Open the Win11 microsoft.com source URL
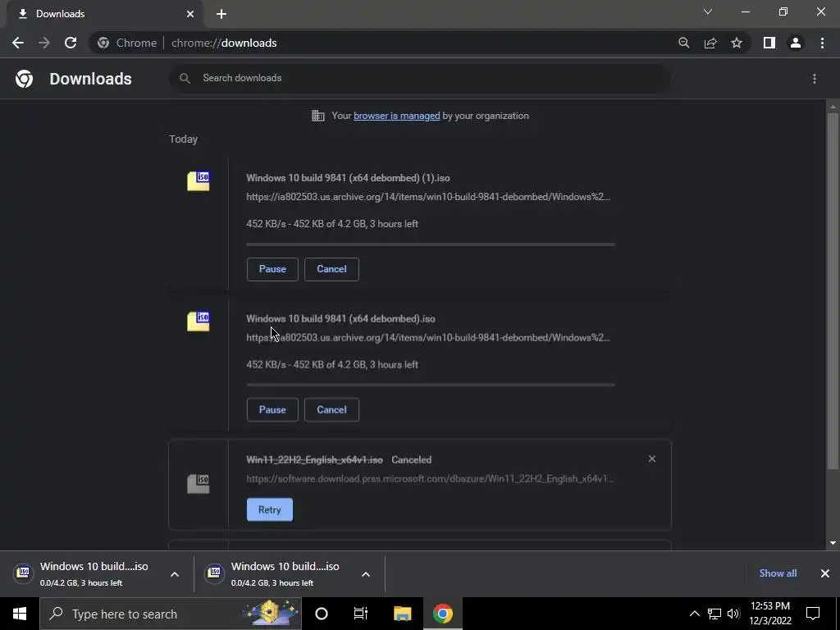This screenshot has height=630, width=840. 430,478
